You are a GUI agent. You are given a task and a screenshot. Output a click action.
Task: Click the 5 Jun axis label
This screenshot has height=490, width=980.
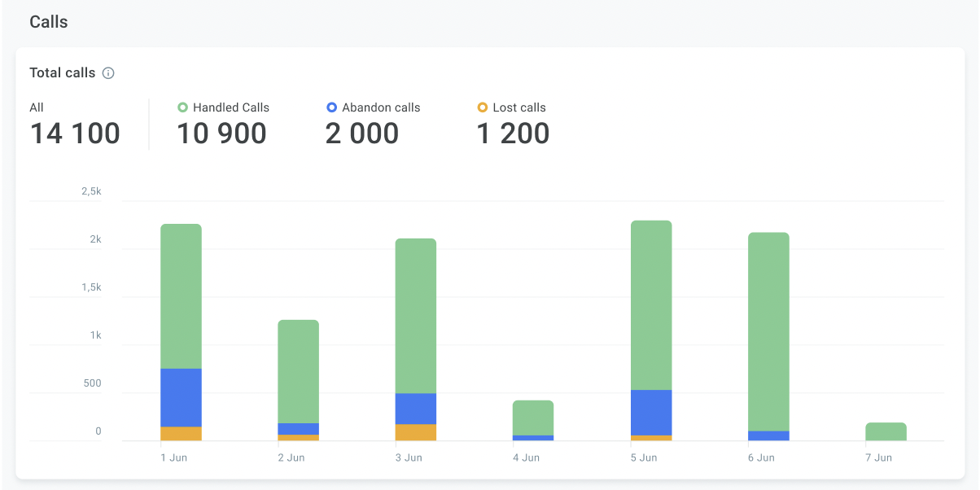pyautogui.click(x=643, y=458)
